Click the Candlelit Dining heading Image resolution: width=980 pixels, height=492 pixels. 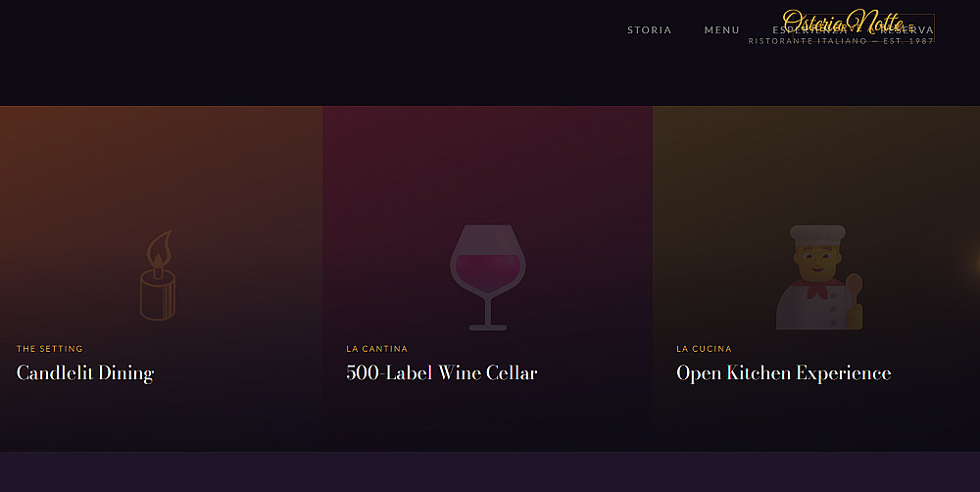pos(85,373)
